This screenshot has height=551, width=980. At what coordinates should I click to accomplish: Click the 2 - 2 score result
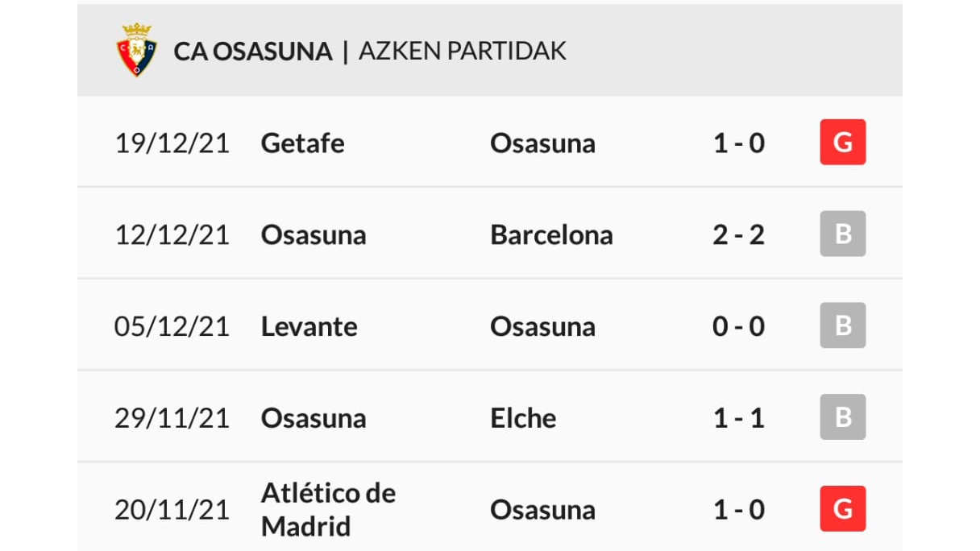739,235
